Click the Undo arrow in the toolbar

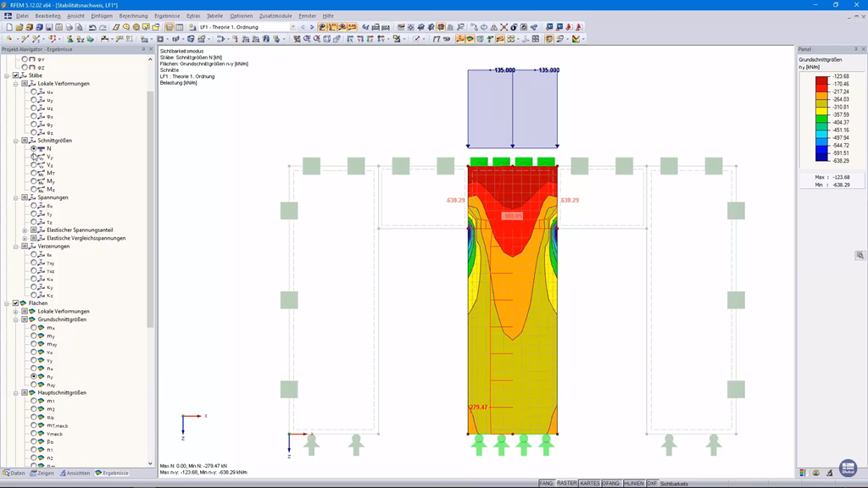[x=92, y=27]
